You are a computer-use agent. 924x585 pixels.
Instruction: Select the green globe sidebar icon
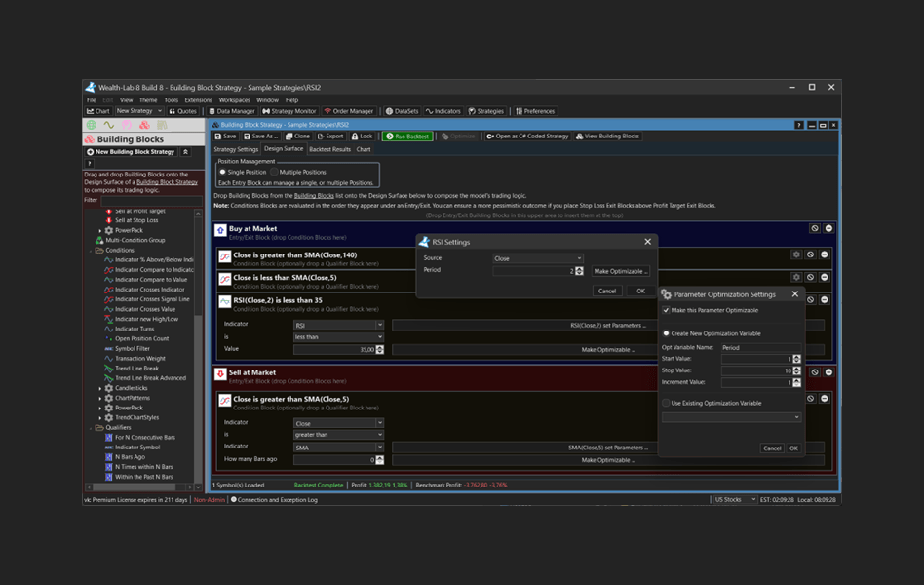click(92, 125)
